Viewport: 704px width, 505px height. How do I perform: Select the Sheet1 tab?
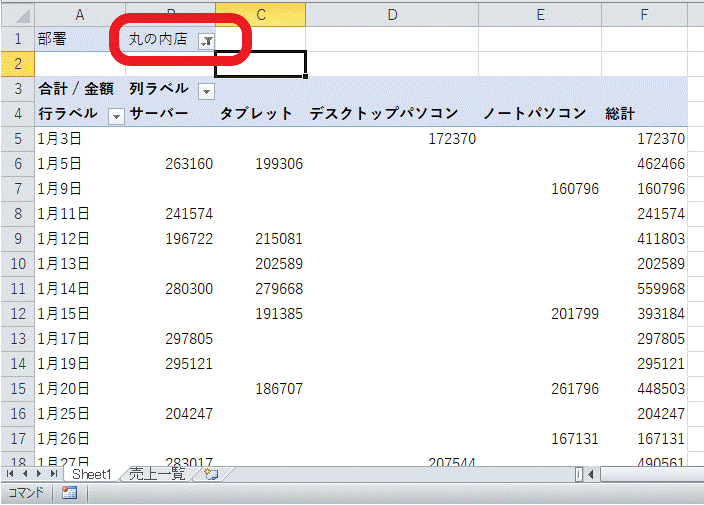91,474
